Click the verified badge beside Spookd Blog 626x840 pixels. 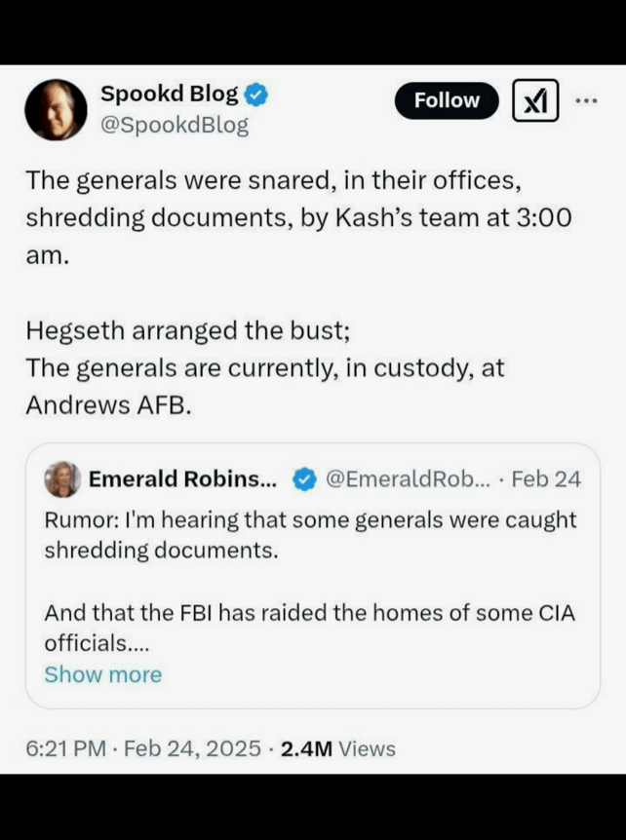coord(256,95)
